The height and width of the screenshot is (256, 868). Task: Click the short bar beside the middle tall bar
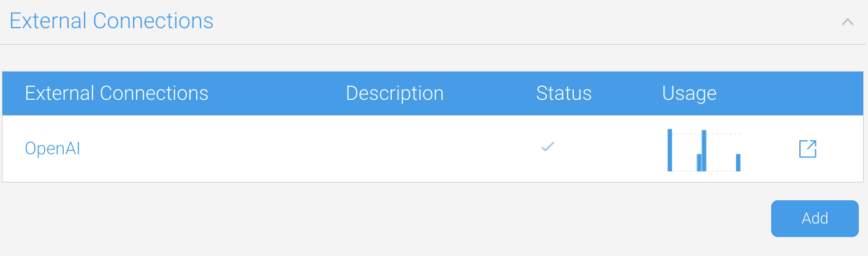(699, 162)
